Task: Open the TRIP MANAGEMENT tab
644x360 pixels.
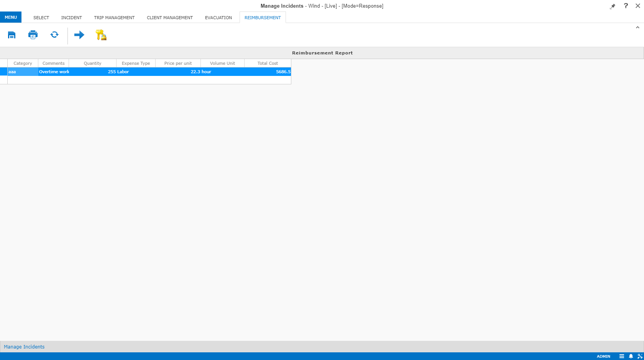Action: tap(114, 17)
